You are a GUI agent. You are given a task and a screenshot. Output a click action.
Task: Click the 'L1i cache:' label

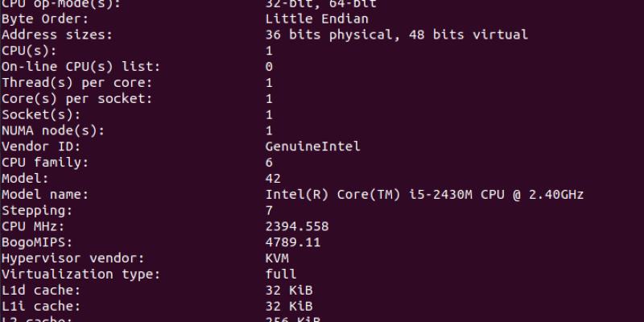tap(41, 307)
